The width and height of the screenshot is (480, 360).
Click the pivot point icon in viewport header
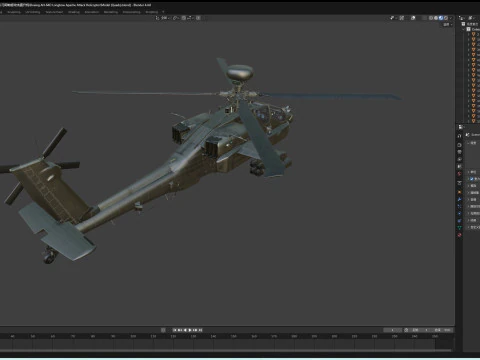174,18
